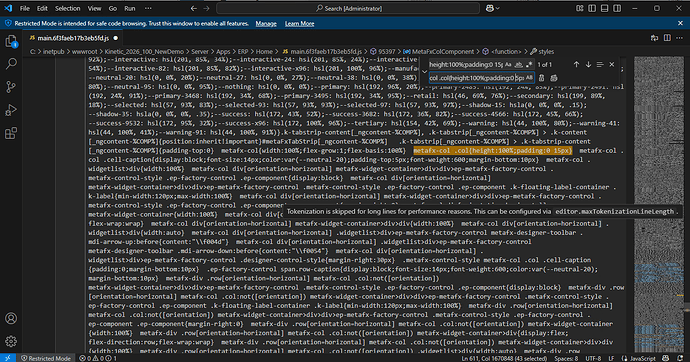Toggle the Primary Side Bar visibility
Screen dimensions: 690x362
(592, 8)
